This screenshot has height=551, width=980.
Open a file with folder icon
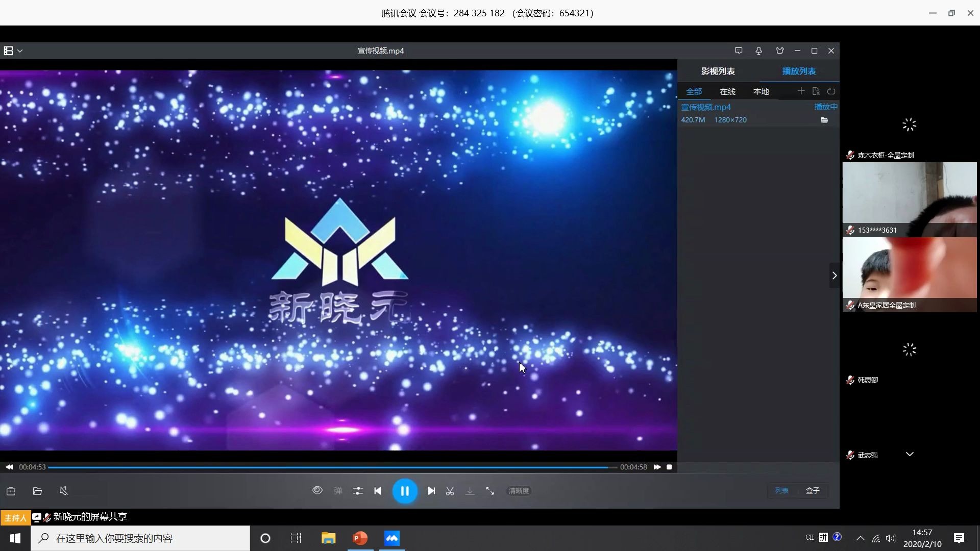click(37, 491)
